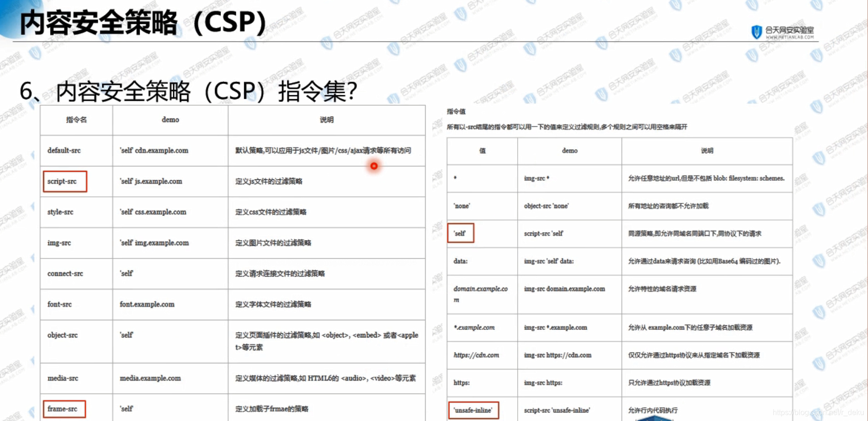Select the demo text img-src domain.example.com
Viewport: 868px width, 421px height.
(x=565, y=289)
